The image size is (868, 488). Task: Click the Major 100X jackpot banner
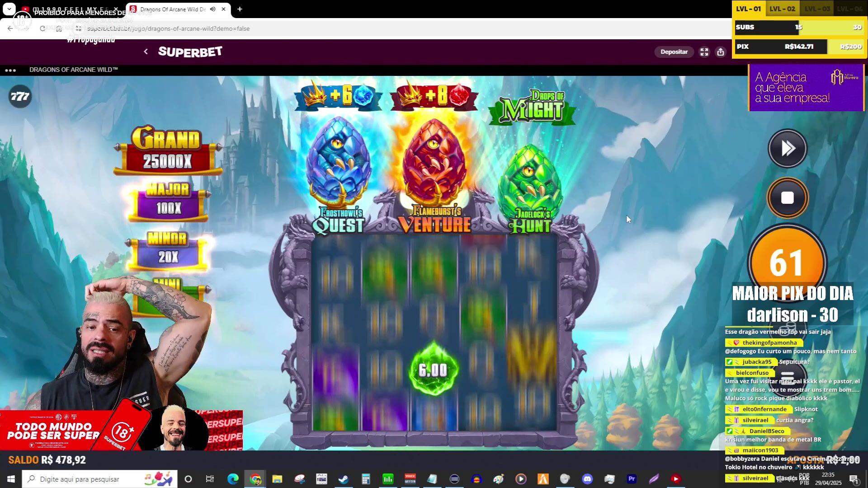168,202
